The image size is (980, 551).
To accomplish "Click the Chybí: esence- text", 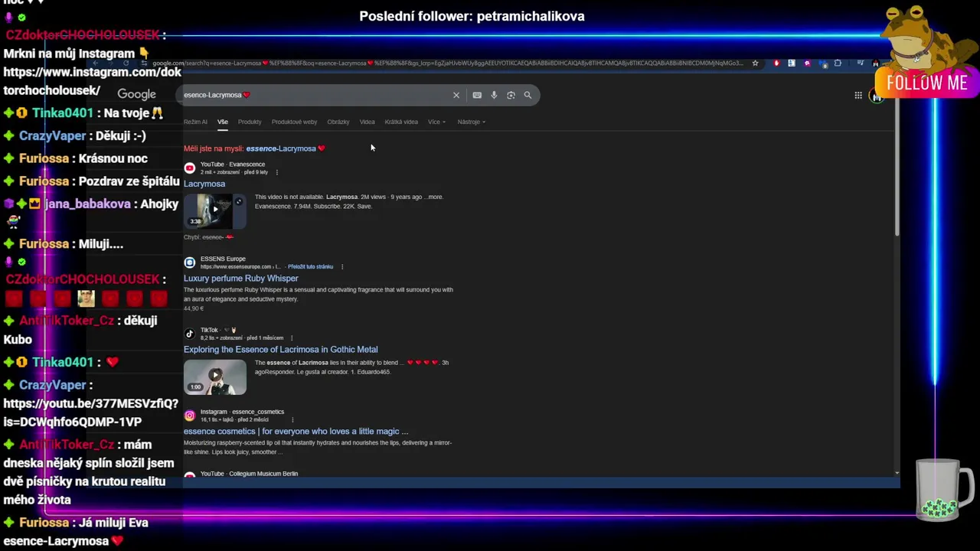I will (x=207, y=237).
